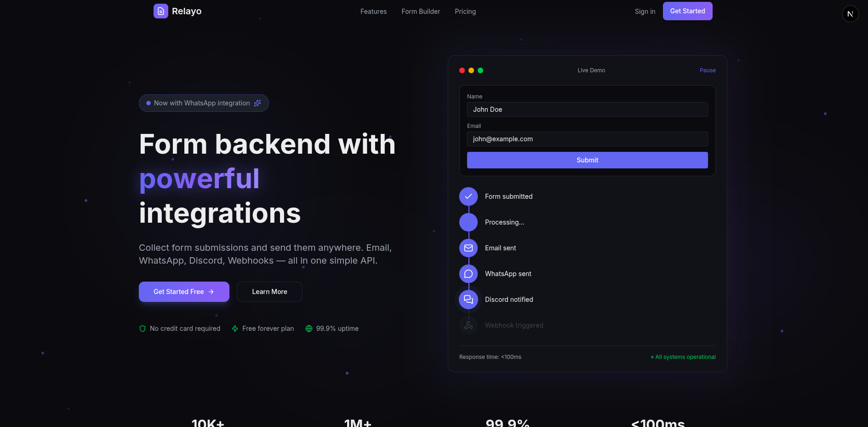
Task: Click the globe icon beside 99.9% uptime
Action: click(x=309, y=329)
